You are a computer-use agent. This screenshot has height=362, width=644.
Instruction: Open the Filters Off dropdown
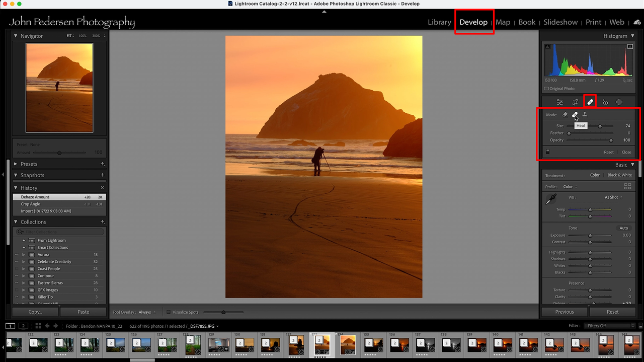click(610, 326)
